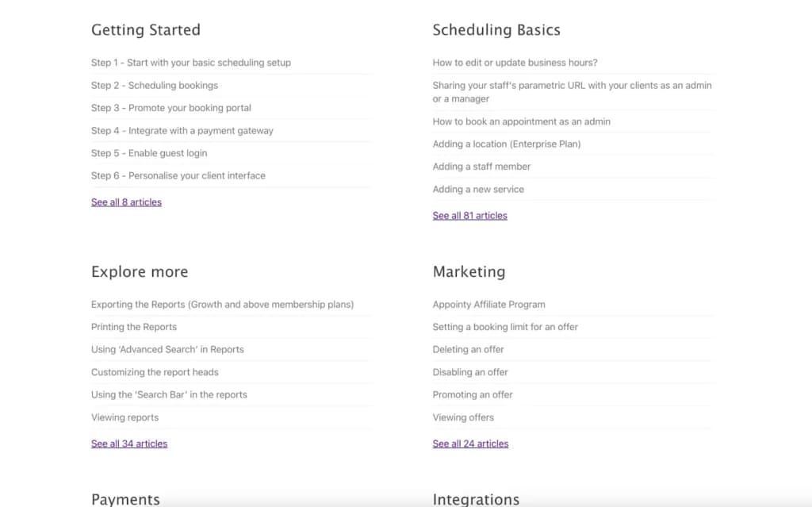The image size is (812, 507).
Task: Open Step 2 Scheduling bookings article
Action: pos(155,86)
